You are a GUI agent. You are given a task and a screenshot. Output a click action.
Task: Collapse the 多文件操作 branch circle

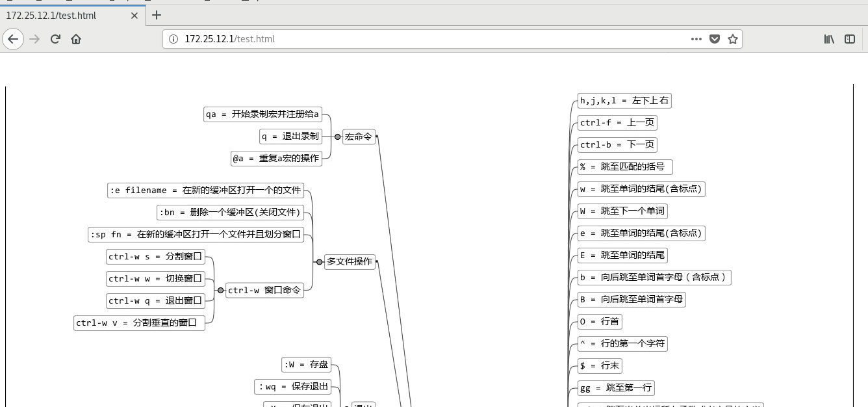point(319,261)
